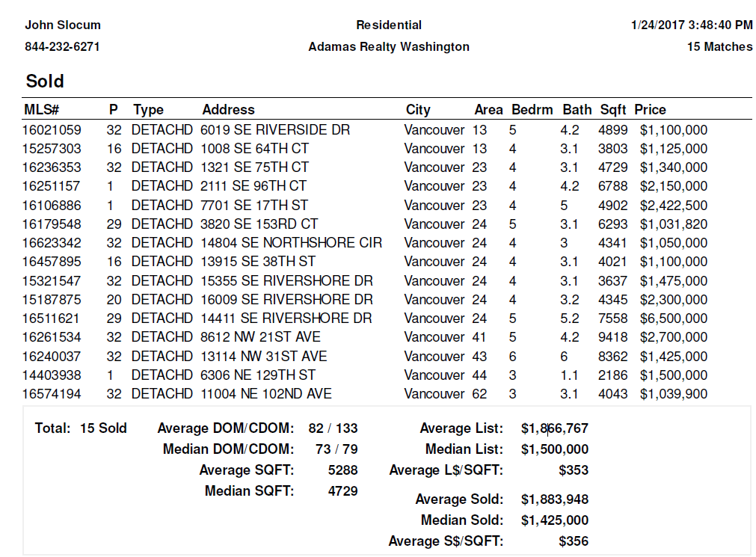Click the Adamas Realty Washington heading

pos(389,47)
